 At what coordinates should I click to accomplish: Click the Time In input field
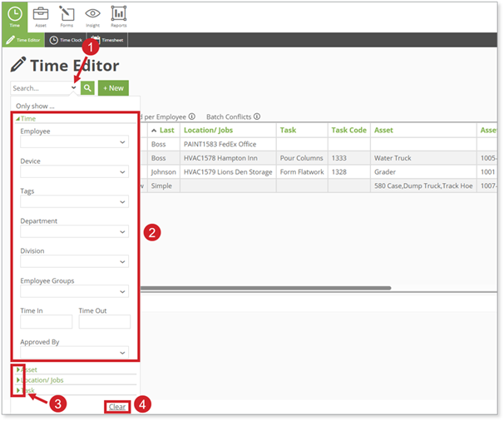coord(47,322)
